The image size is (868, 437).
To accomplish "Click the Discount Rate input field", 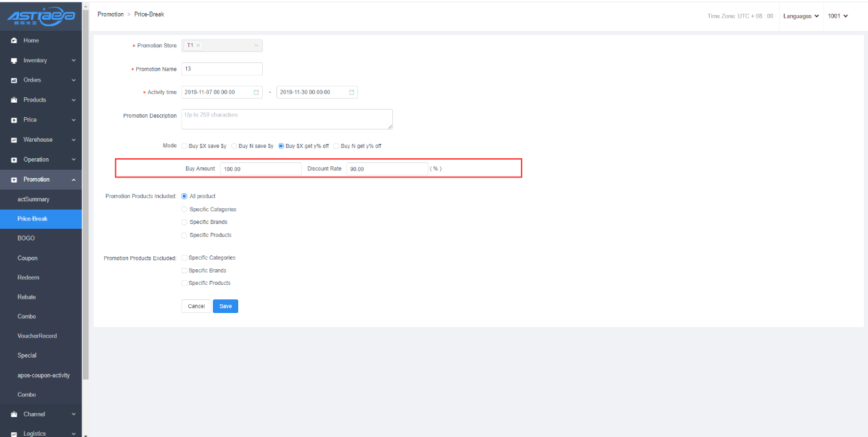I will (x=387, y=168).
